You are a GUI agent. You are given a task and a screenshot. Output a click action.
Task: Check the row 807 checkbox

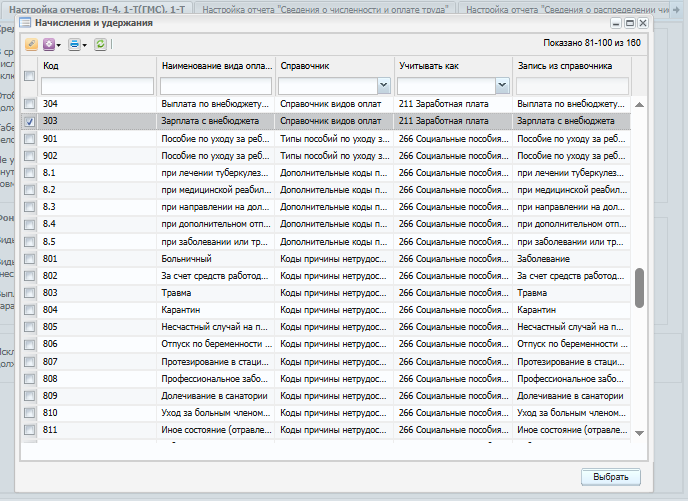coord(29,362)
